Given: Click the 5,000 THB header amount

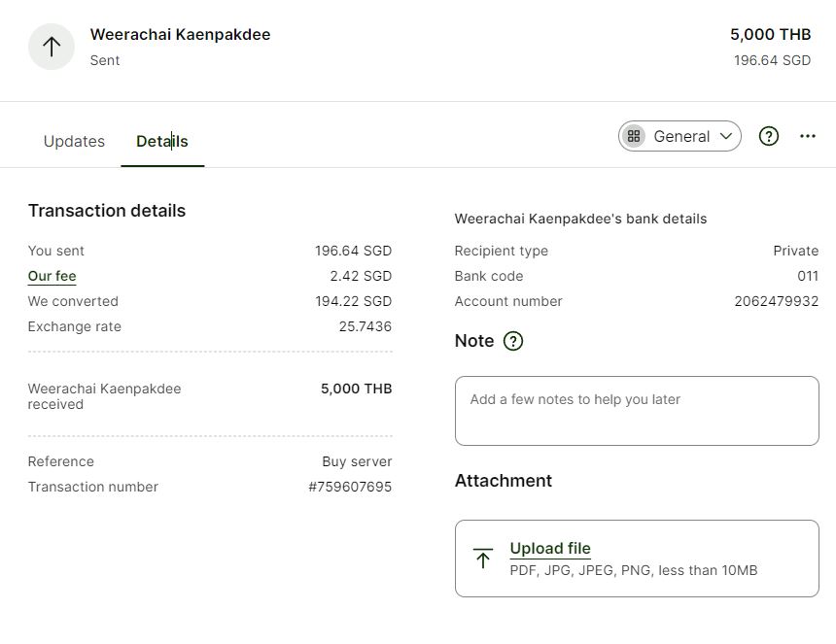Looking at the screenshot, I should tap(771, 35).
